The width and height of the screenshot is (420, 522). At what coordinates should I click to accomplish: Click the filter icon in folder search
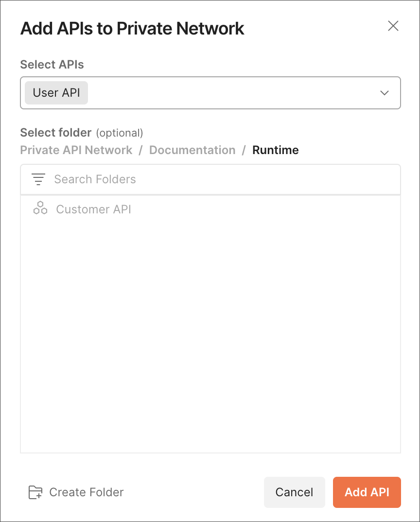pos(38,179)
